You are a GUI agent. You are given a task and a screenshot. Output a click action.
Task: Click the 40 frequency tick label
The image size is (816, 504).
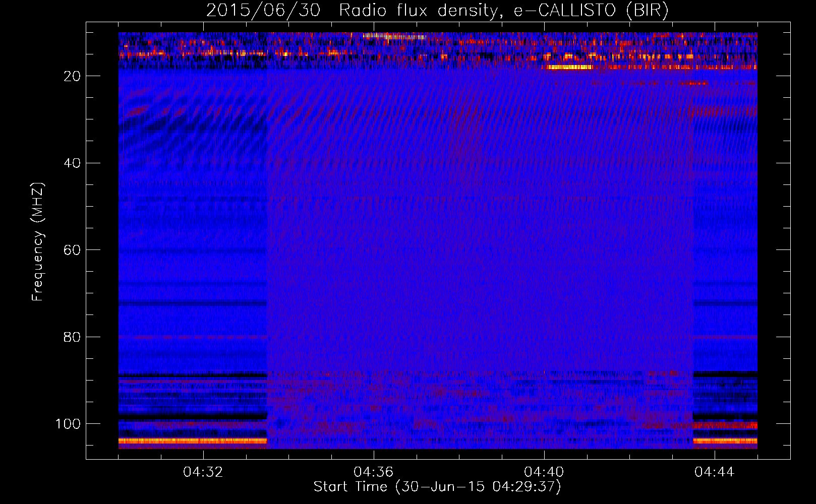(72, 163)
